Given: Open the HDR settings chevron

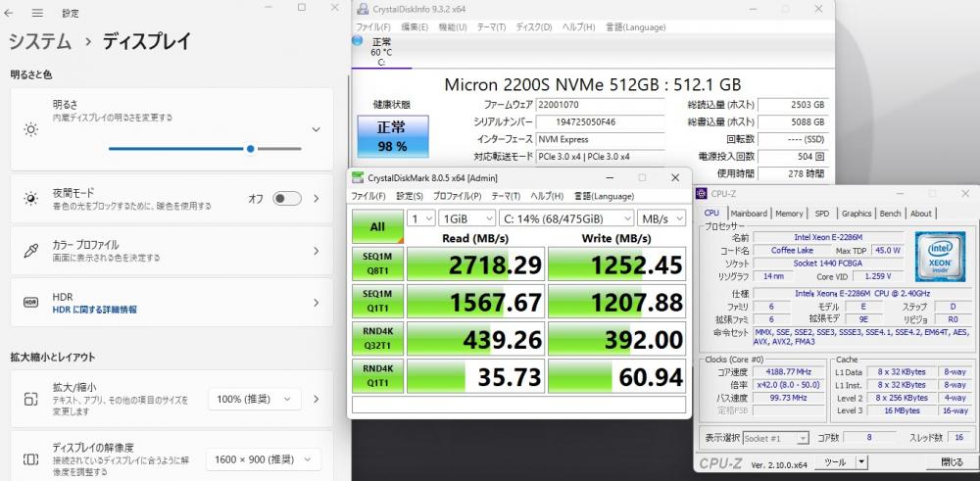Looking at the screenshot, I should click(x=317, y=303).
